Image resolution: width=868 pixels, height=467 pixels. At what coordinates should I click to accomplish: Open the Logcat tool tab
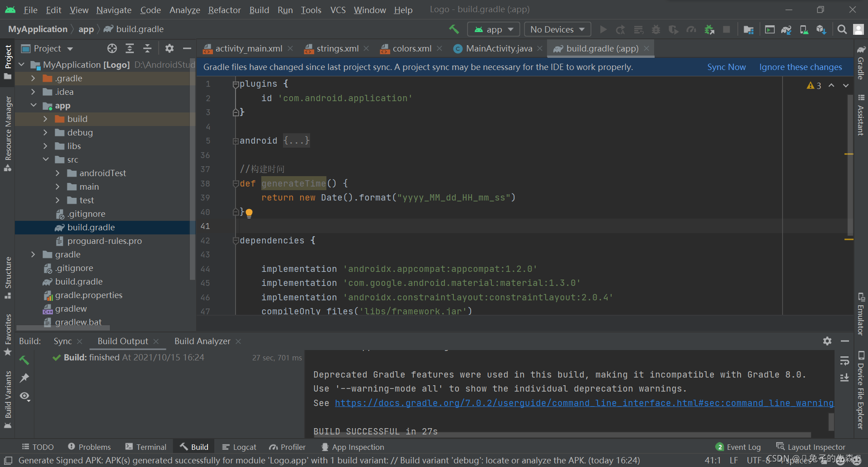click(x=239, y=447)
